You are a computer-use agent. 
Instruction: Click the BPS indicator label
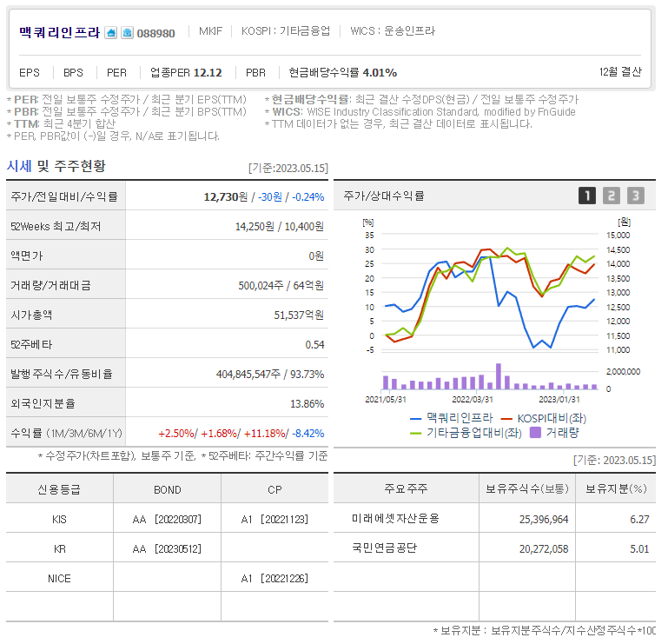[x=73, y=73]
